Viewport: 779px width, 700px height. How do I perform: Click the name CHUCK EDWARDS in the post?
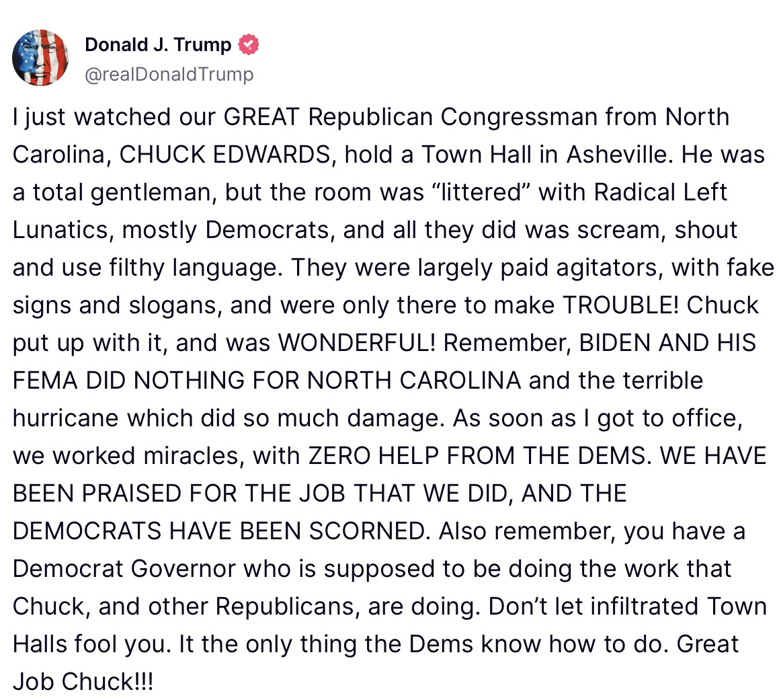[x=225, y=155]
